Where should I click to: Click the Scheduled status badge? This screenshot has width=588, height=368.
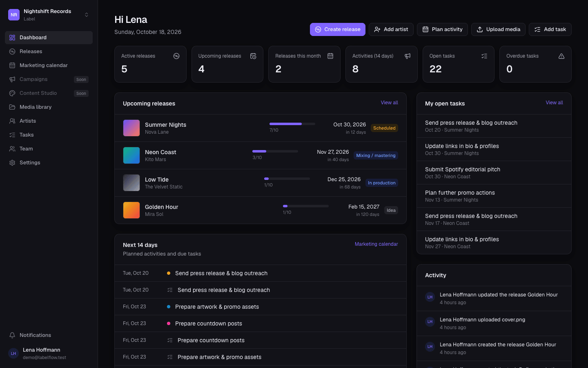384,128
